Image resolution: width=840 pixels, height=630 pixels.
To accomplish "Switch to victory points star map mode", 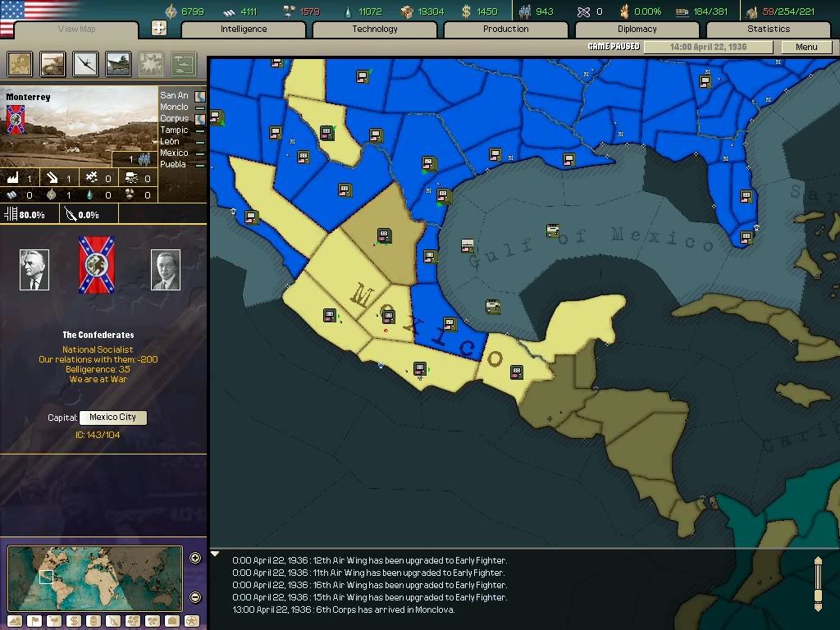I will (x=192, y=621).
